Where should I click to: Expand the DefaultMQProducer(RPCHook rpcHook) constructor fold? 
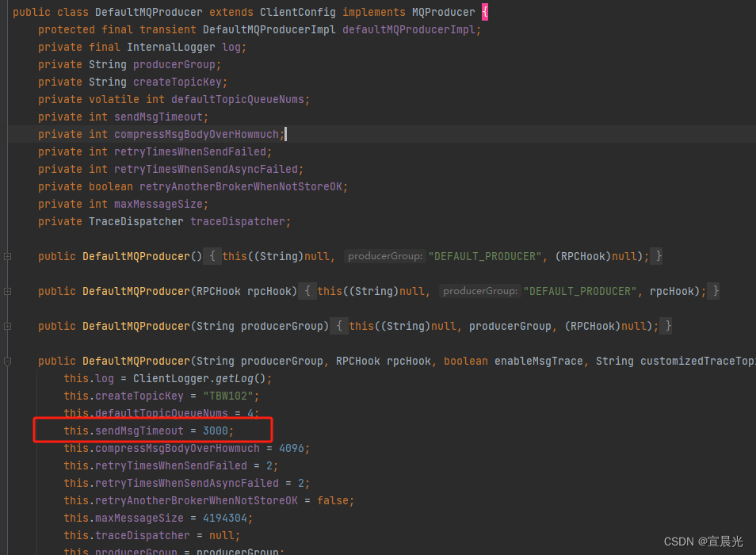(x=7, y=291)
